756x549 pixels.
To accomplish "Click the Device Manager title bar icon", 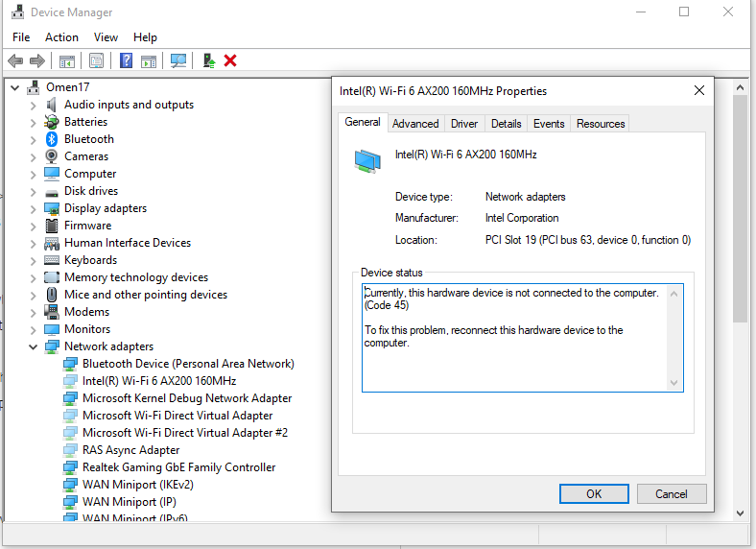I will [x=18, y=12].
